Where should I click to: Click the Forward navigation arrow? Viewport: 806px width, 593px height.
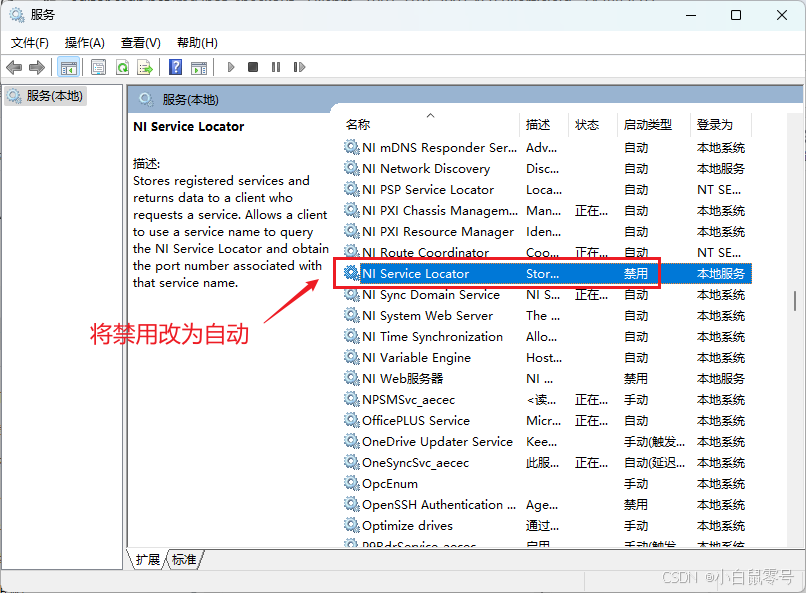(36, 67)
